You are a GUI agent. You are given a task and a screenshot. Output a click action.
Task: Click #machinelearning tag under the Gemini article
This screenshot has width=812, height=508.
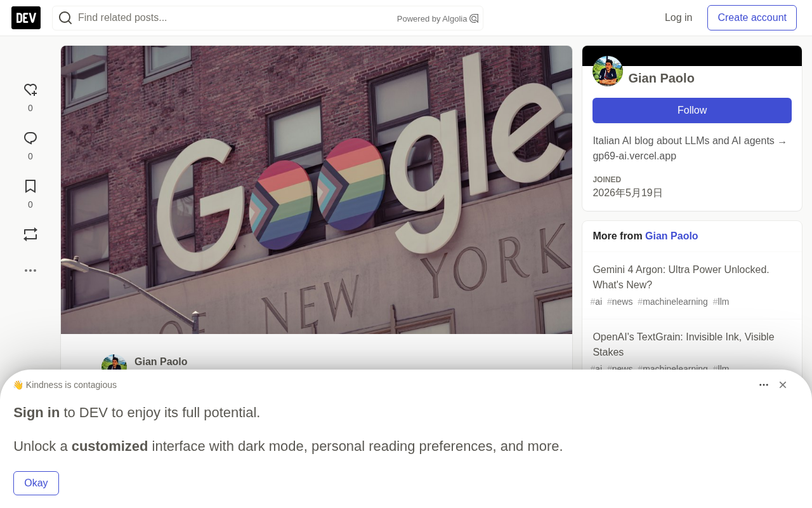pyautogui.click(x=672, y=302)
